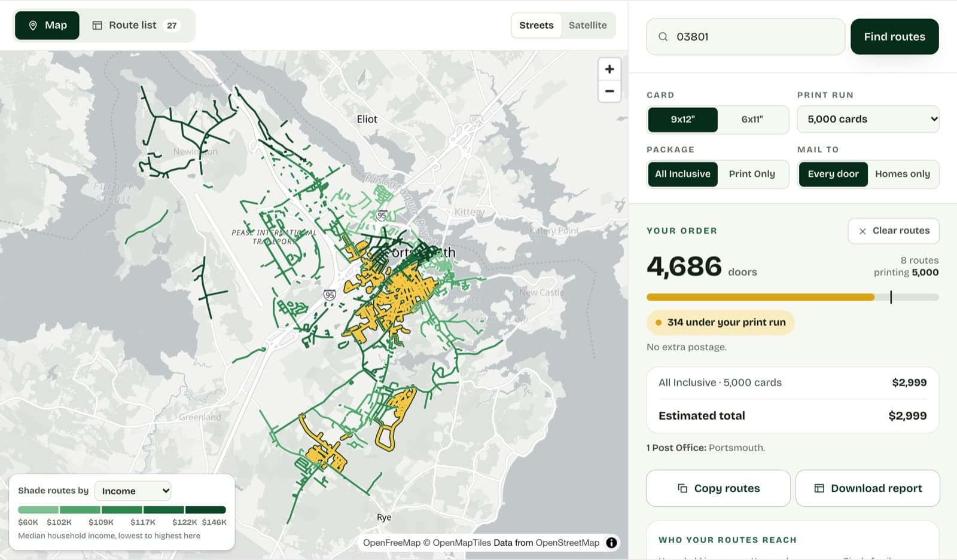
Task: Click the table icon beside Route list
Action: tap(97, 25)
